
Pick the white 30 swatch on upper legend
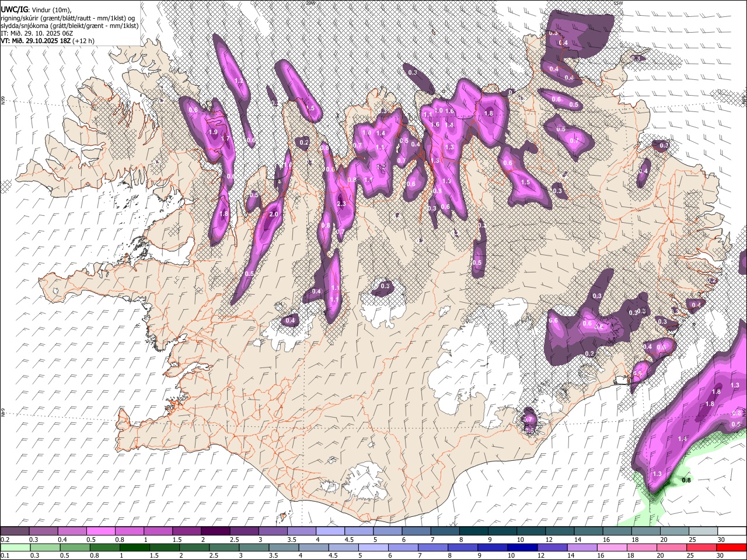732,531
